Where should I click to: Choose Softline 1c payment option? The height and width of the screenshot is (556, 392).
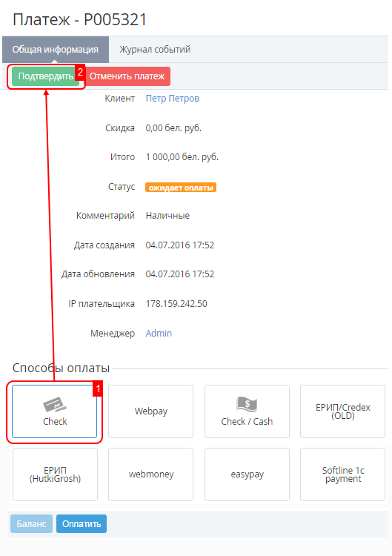click(343, 474)
